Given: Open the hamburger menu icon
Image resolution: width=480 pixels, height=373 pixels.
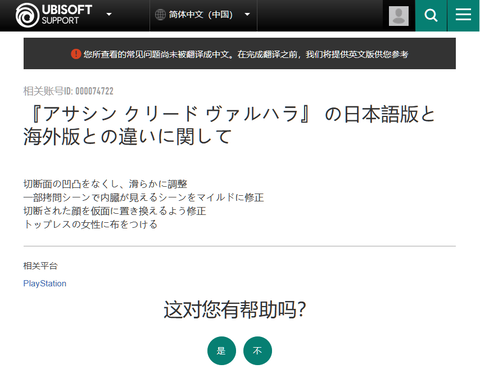Looking at the screenshot, I should tap(463, 15).
